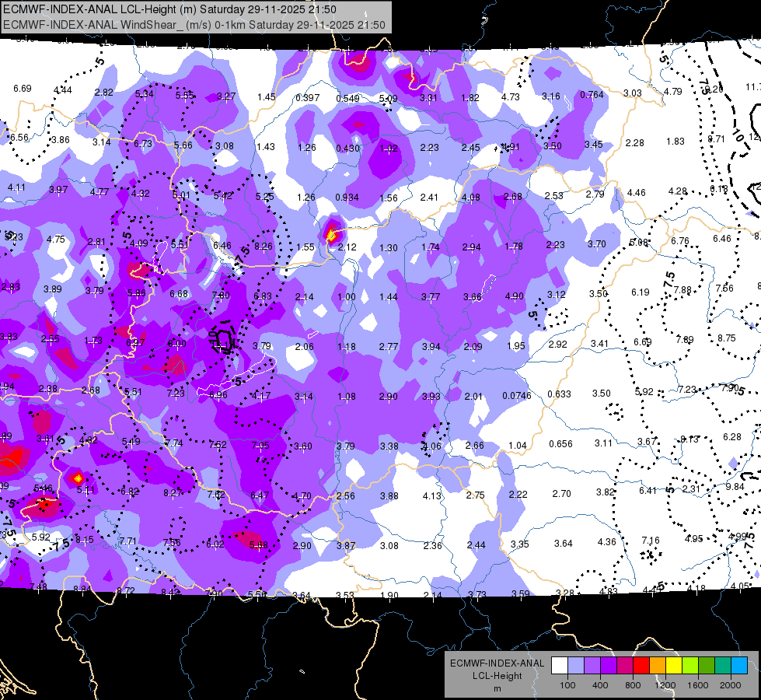Click the wind shear value 6.19
This screenshot has height=700, width=761.
point(641,292)
